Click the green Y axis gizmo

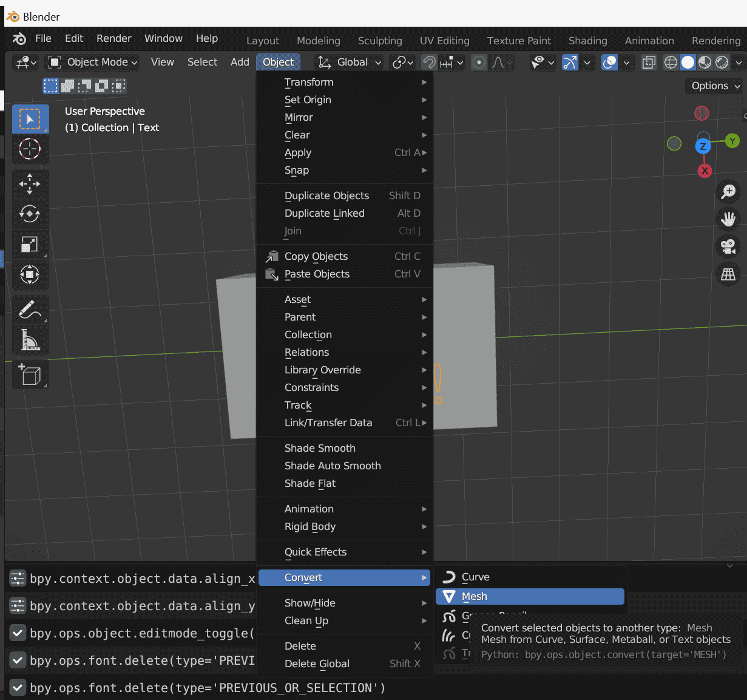tap(732, 141)
